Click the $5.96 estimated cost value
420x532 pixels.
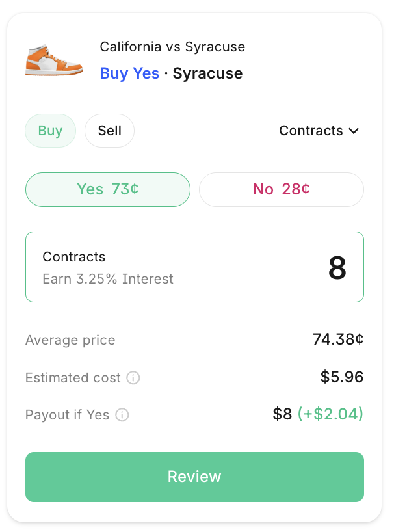341,377
